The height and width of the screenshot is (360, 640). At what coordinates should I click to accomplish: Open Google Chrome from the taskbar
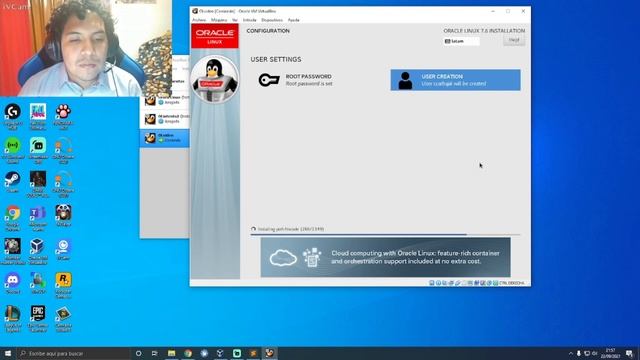click(x=188, y=353)
